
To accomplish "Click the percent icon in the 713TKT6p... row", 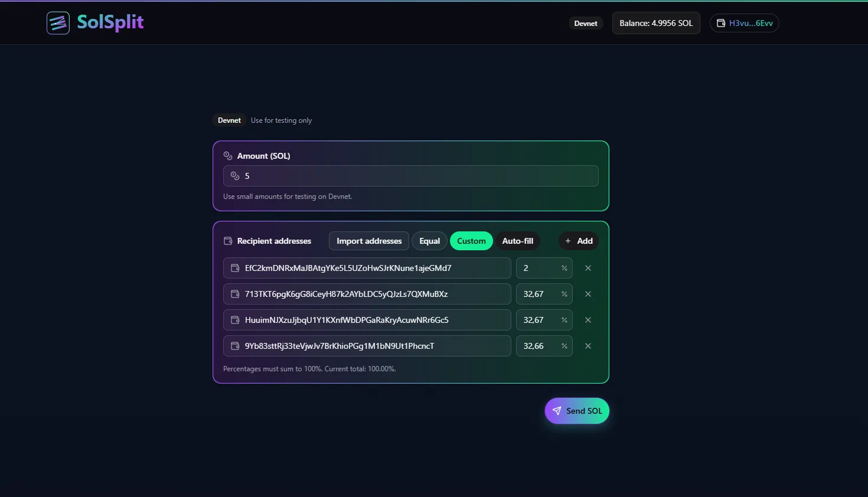I will [564, 294].
